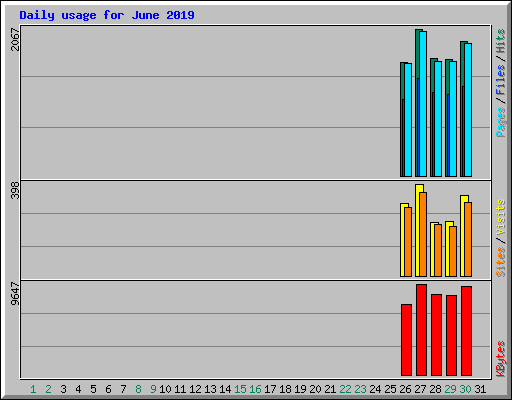Screen dimensions: 512x400
Task: Click day 18 on the x-axis
Action: [285, 389]
